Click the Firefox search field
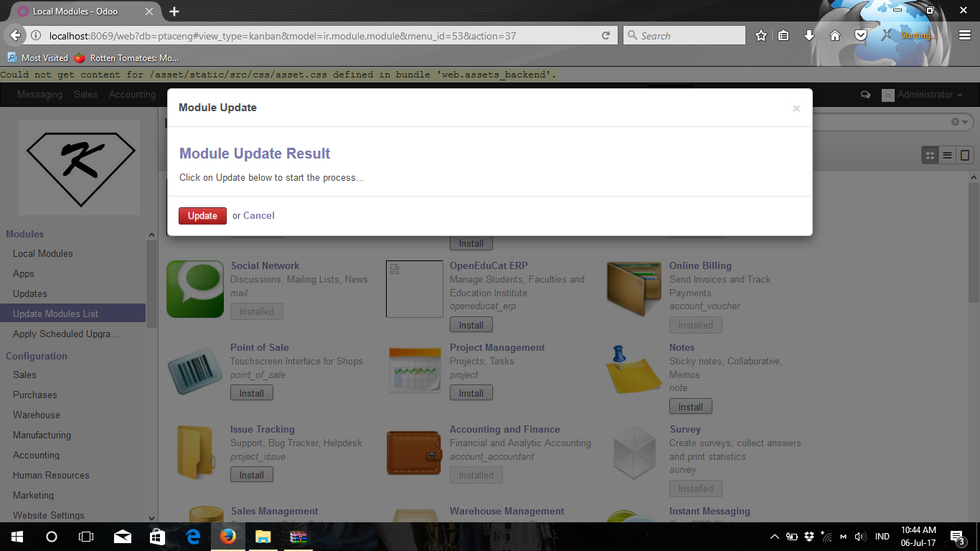The image size is (980, 551). tap(684, 35)
